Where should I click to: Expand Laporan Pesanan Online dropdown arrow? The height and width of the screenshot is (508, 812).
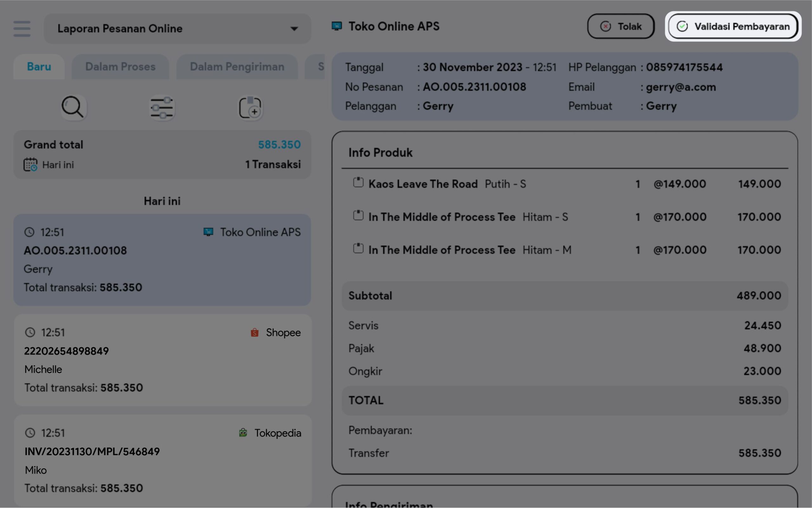point(294,29)
